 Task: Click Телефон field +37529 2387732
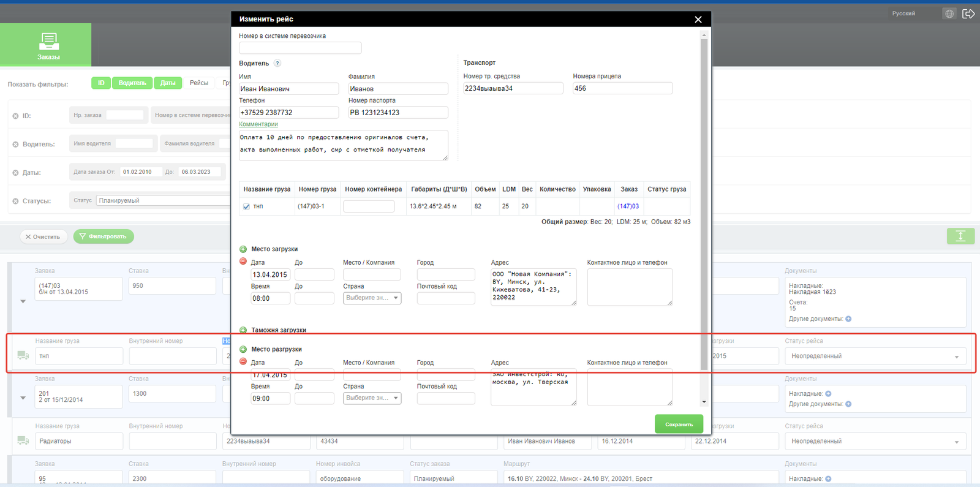288,113
